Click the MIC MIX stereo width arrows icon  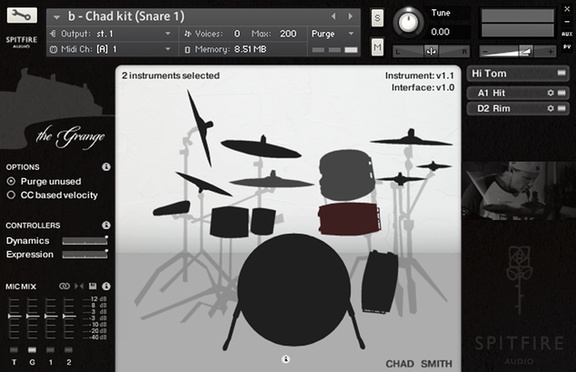point(79,286)
